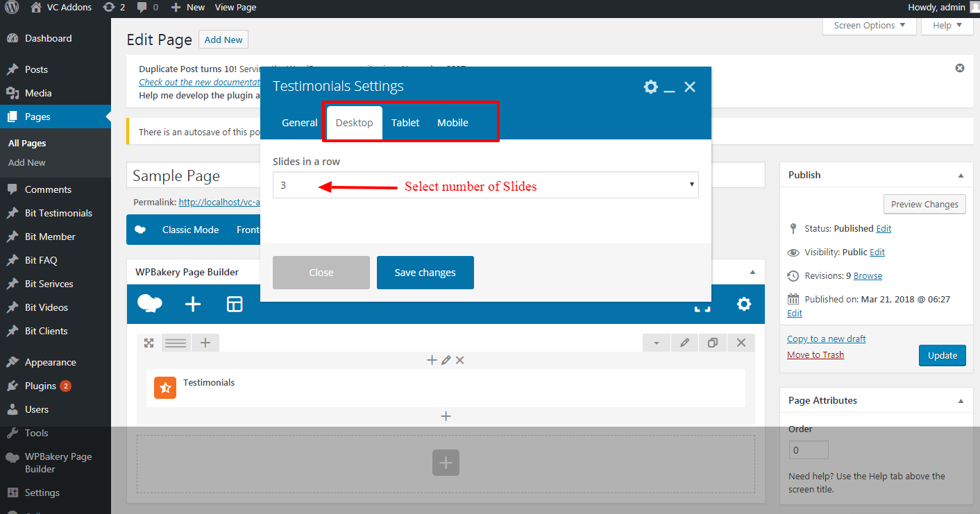Click the clone row icon
Viewport: 980px width, 514px height.
point(712,343)
